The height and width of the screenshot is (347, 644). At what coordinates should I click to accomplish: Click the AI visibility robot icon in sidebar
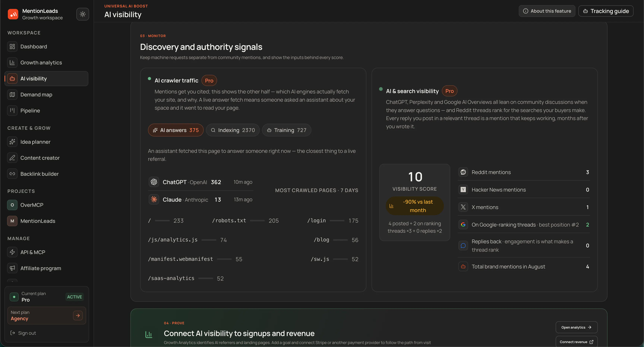click(12, 79)
